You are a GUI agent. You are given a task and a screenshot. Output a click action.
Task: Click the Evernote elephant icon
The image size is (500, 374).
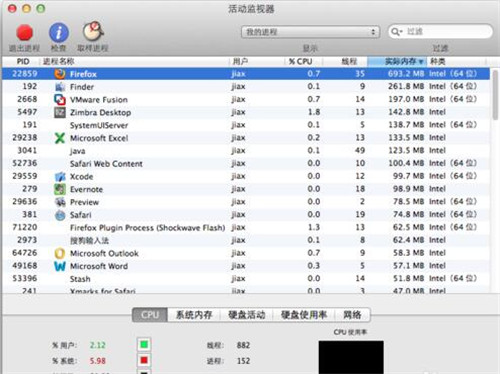[x=60, y=189]
